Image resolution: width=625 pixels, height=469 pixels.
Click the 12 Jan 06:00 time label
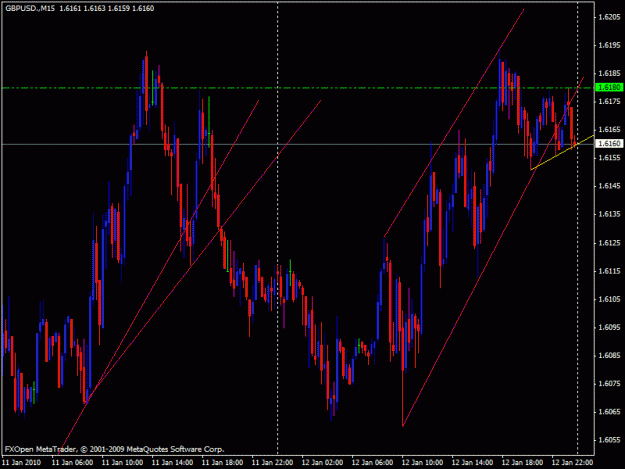pyautogui.click(x=372, y=463)
